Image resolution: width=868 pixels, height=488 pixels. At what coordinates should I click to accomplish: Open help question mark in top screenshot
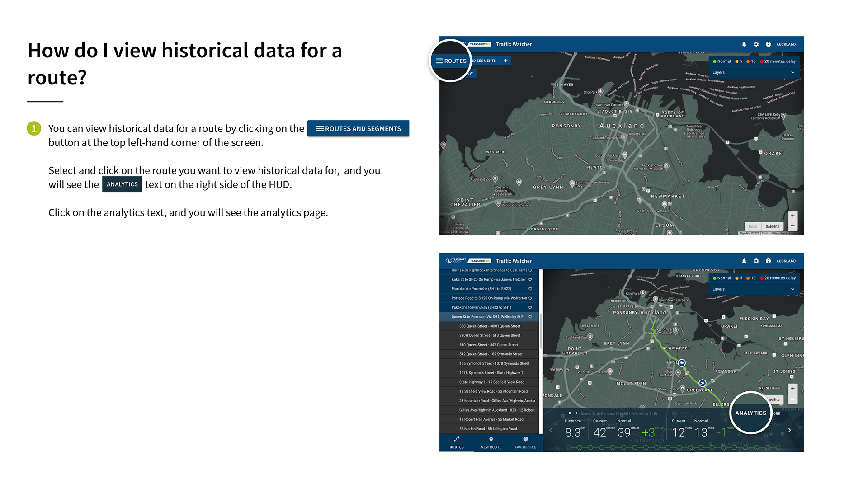point(769,44)
